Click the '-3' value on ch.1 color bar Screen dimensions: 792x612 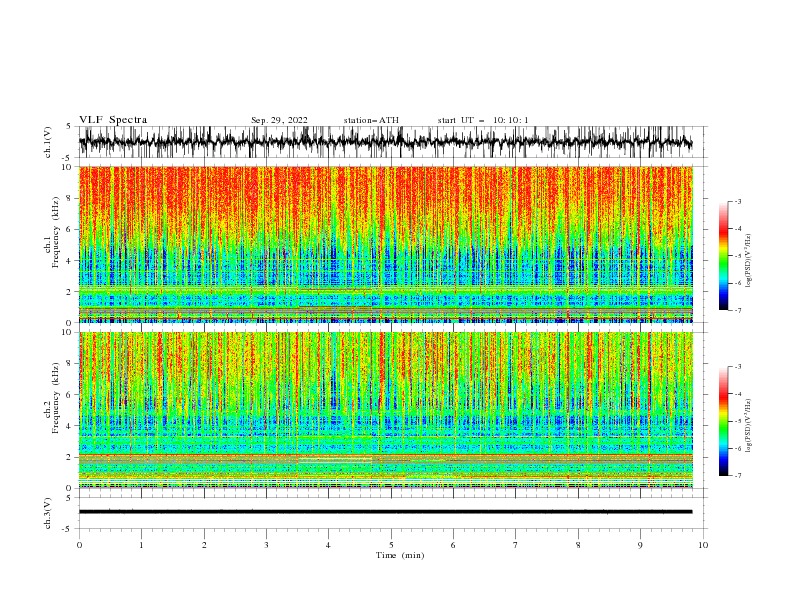tap(738, 201)
